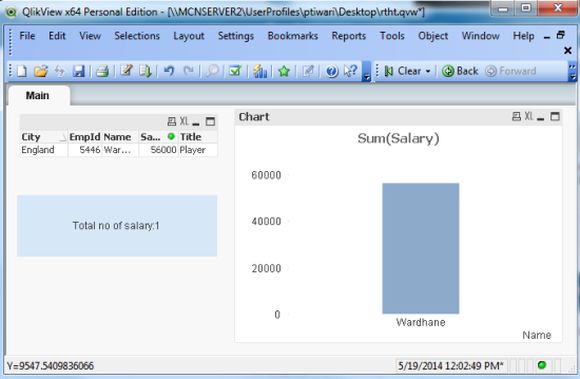Restore the inner document window

point(561,35)
